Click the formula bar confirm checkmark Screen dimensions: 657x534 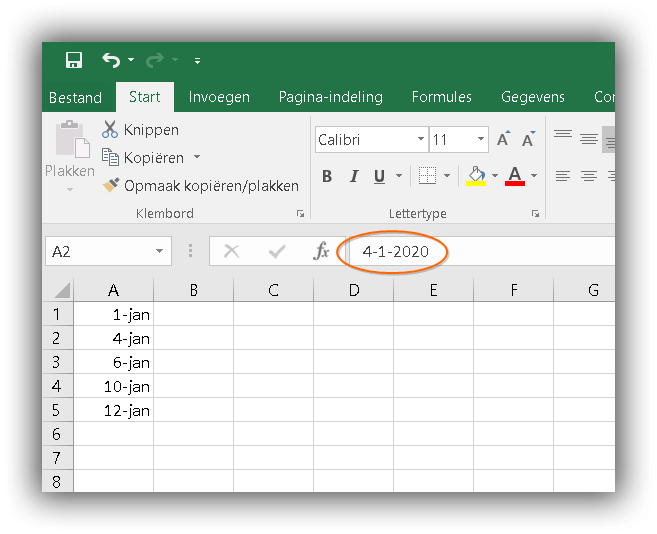[277, 251]
